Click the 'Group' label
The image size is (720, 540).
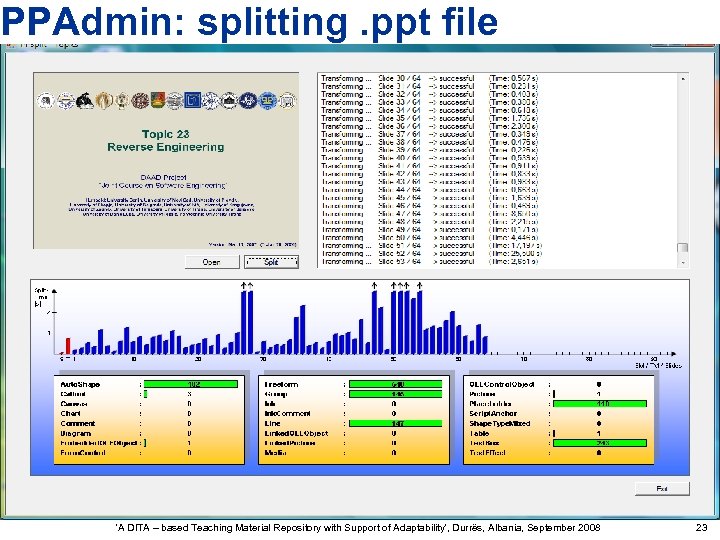[x=276, y=394]
